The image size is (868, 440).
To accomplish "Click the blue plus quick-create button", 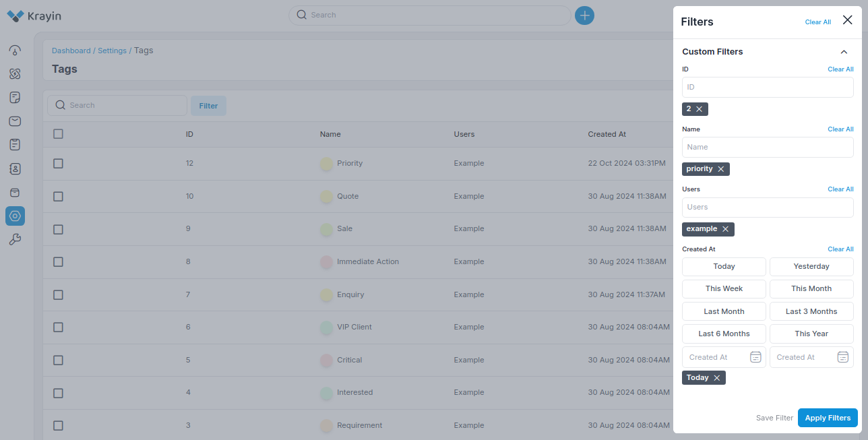I will (x=584, y=15).
